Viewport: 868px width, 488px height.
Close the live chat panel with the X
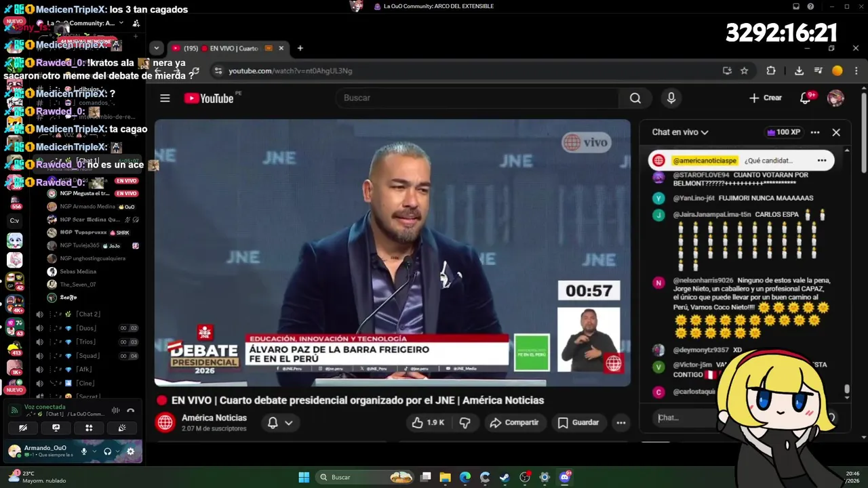coord(836,132)
